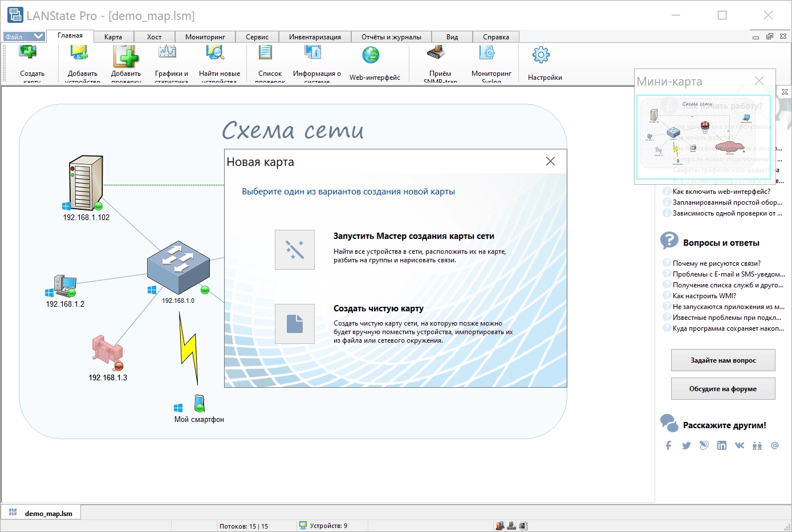
Task: Click Обсудите на форуме button
Action: pyautogui.click(x=723, y=389)
